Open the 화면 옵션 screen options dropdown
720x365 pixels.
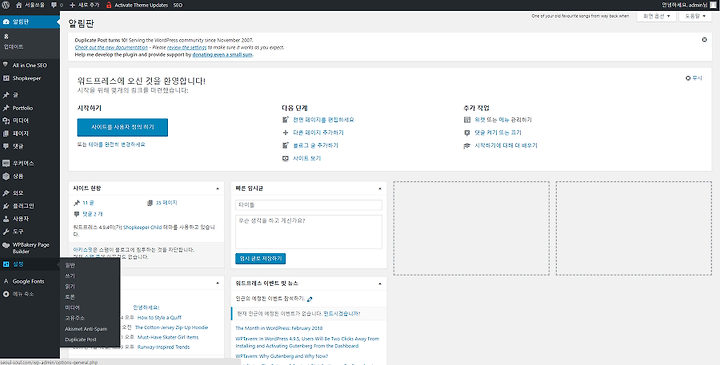(x=656, y=16)
